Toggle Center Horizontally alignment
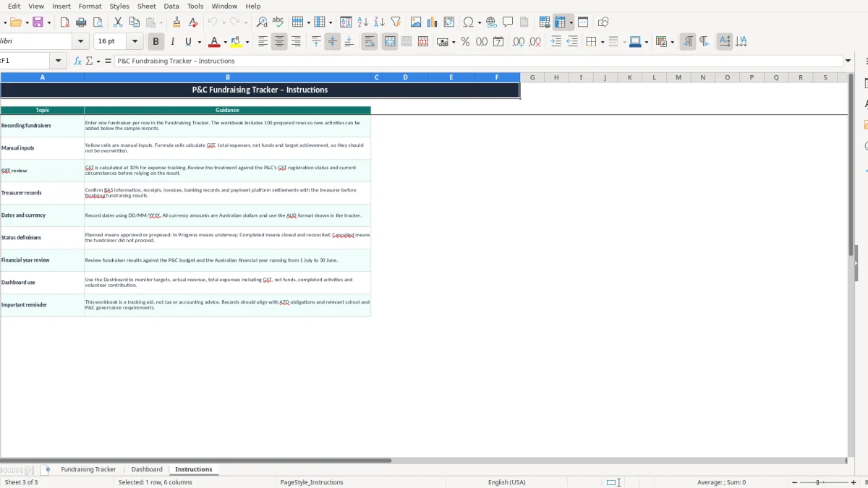 click(279, 42)
